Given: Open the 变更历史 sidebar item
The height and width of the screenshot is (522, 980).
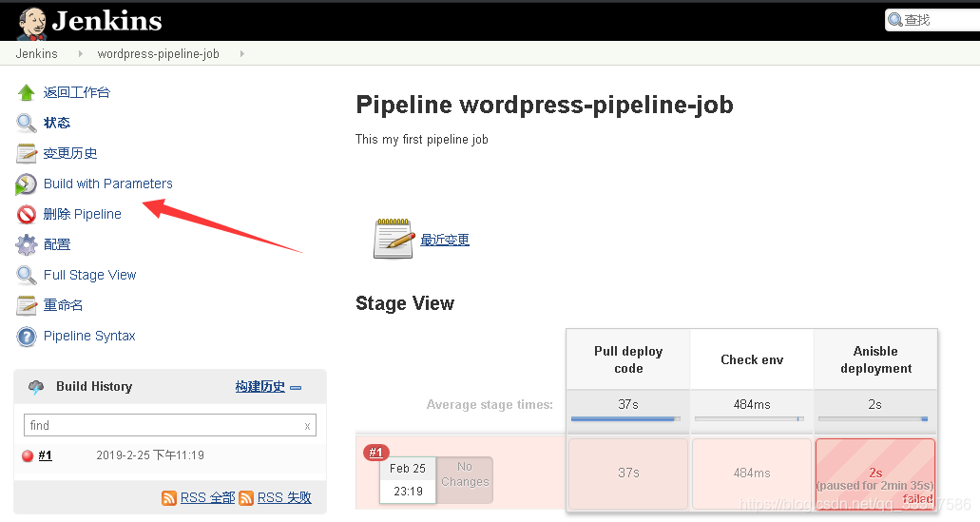Looking at the screenshot, I should 70,153.
